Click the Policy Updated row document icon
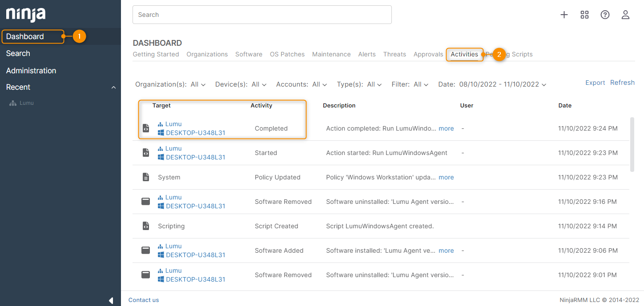The width and height of the screenshot is (644, 306). (x=146, y=177)
